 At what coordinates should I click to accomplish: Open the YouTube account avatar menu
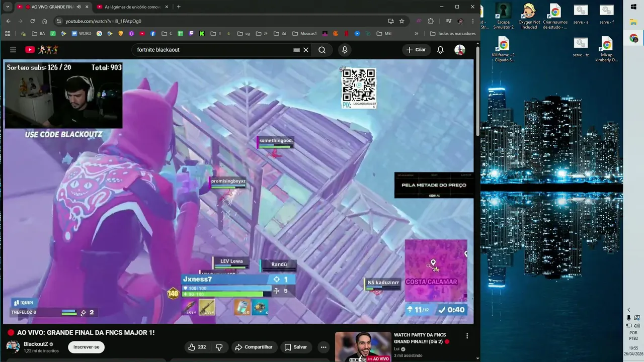(460, 50)
